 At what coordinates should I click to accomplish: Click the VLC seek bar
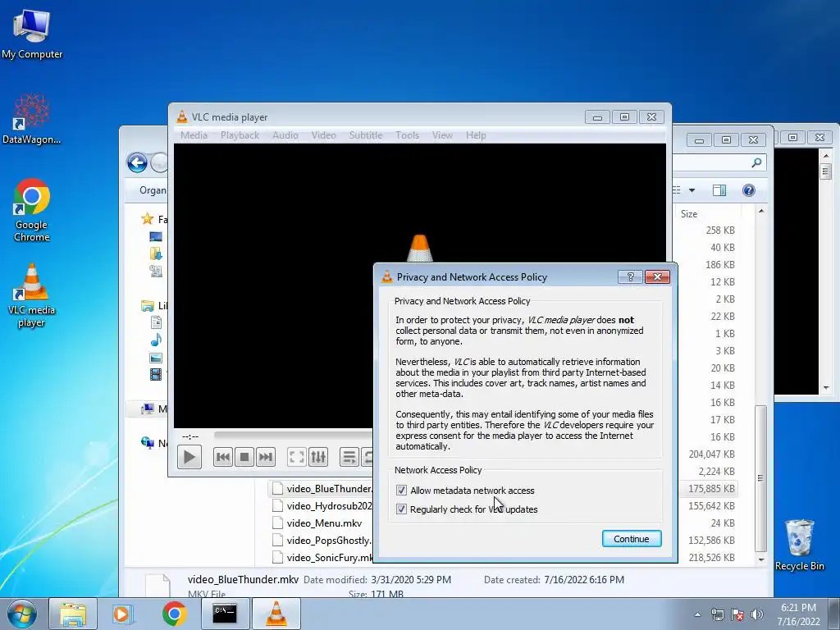coord(294,435)
